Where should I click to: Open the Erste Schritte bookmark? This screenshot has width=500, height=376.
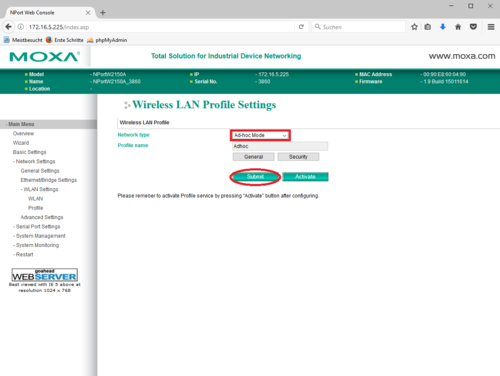65,40
